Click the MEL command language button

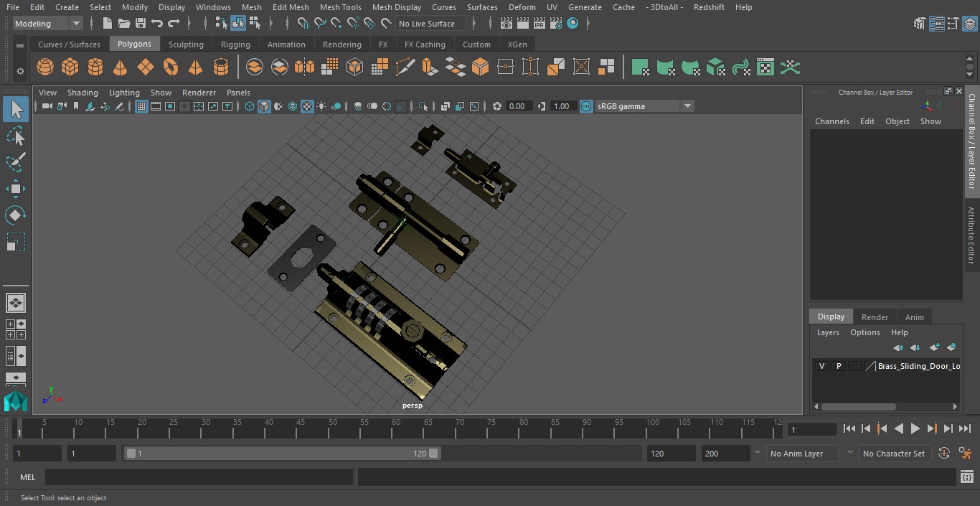27,477
